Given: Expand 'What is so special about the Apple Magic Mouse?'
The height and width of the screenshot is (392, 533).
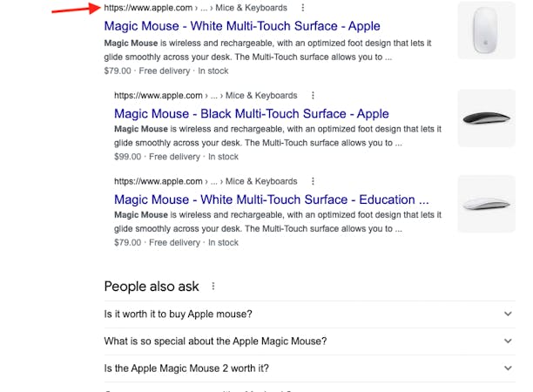Looking at the screenshot, I should pos(310,341).
